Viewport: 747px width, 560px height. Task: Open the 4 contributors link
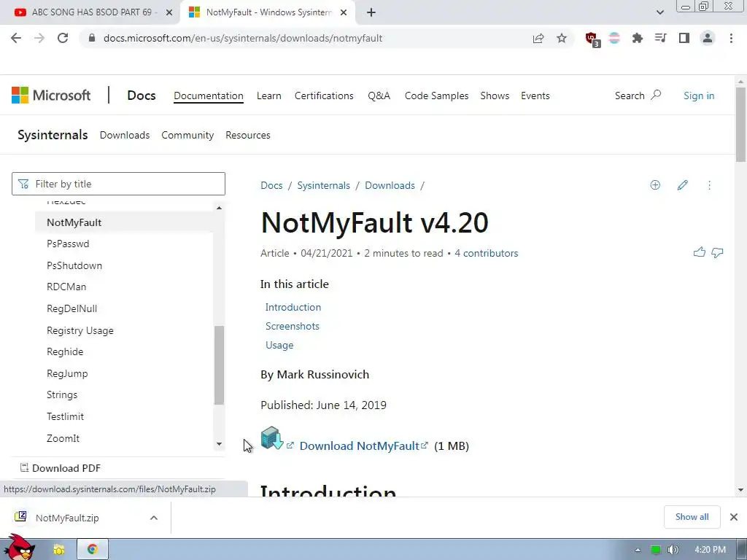(x=486, y=253)
